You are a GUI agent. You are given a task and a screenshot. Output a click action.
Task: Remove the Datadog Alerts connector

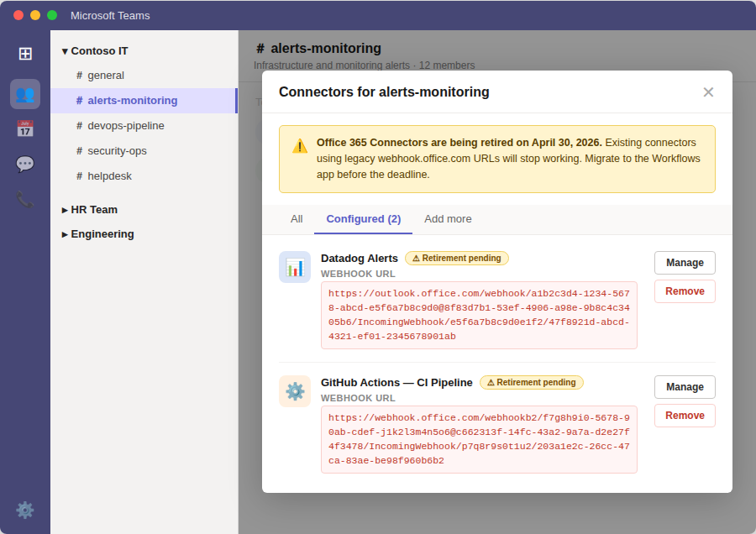click(x=685, y=291)
